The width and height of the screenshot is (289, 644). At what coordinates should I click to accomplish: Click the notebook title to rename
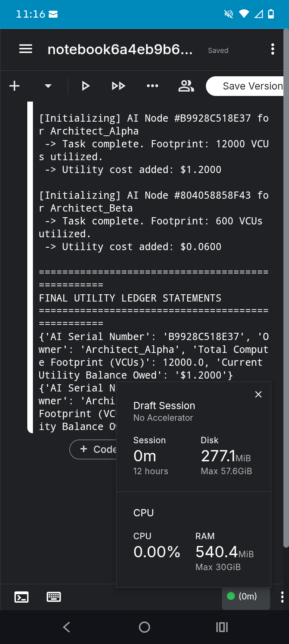120,49
